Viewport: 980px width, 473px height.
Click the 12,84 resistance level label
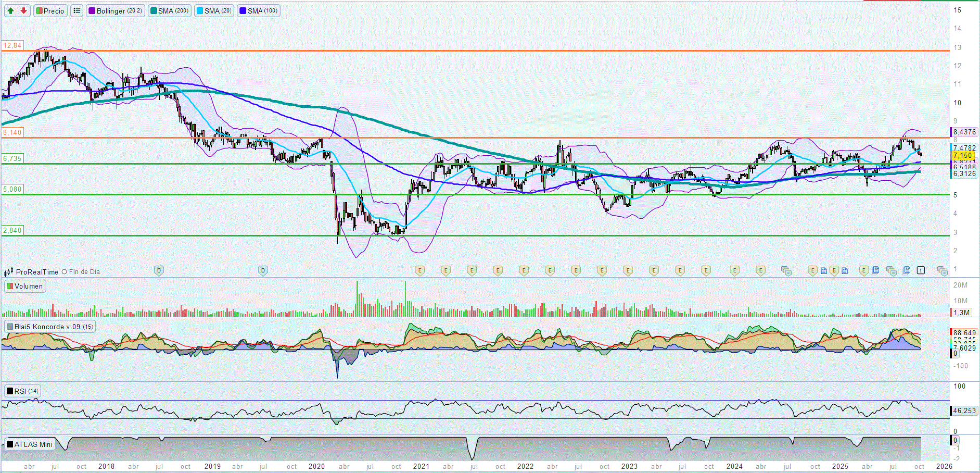(x=12, y=46)
